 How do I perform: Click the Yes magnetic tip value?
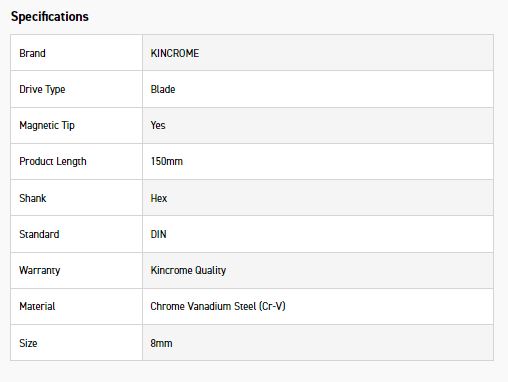[158, 125]
